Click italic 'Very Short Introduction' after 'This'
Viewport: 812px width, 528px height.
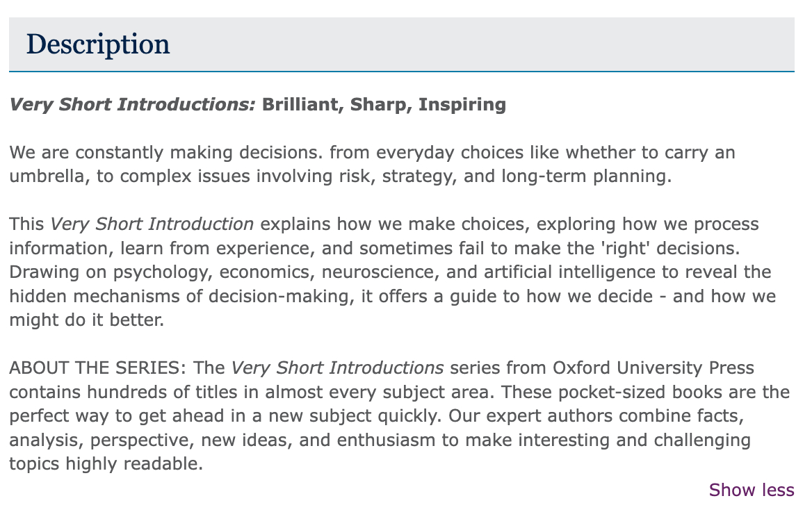coord(152,225)
